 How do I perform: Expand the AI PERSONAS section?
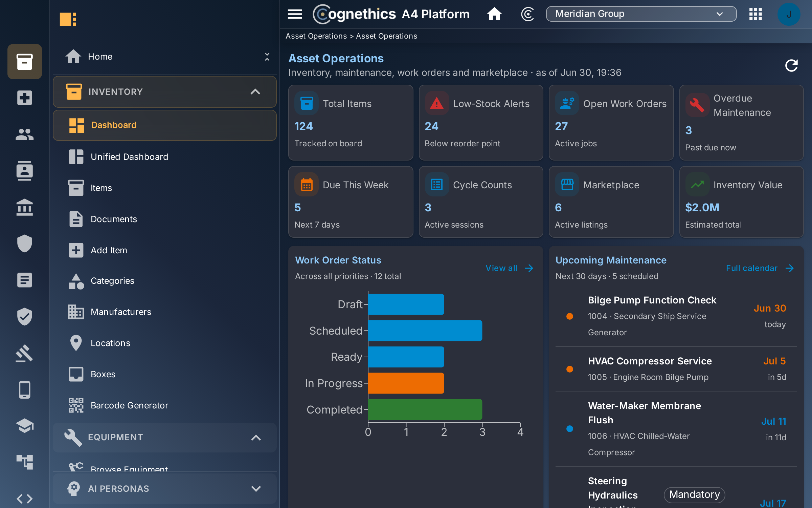(x=165, y=489)
